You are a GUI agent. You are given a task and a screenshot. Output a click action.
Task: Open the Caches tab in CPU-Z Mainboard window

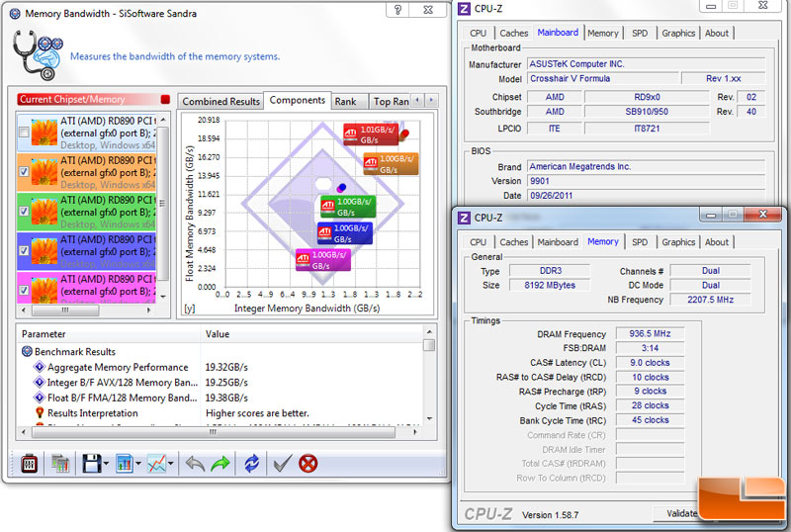513,34
